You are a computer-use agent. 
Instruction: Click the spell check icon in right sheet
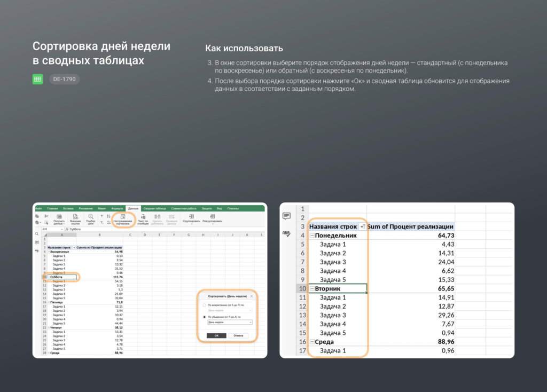[x=286, y=234]
